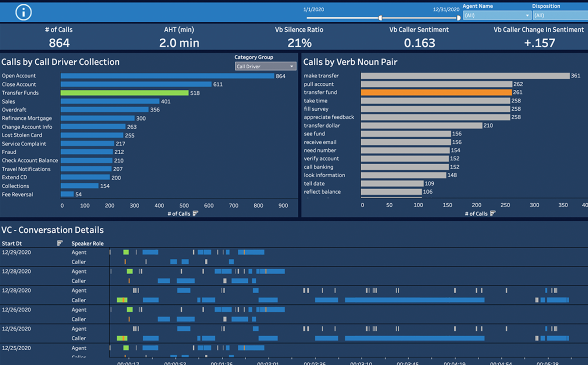The height and width of the screenshot is (365, 588).
Task: Select the Fee Reversal bar
Action: [x=67, y=194]
